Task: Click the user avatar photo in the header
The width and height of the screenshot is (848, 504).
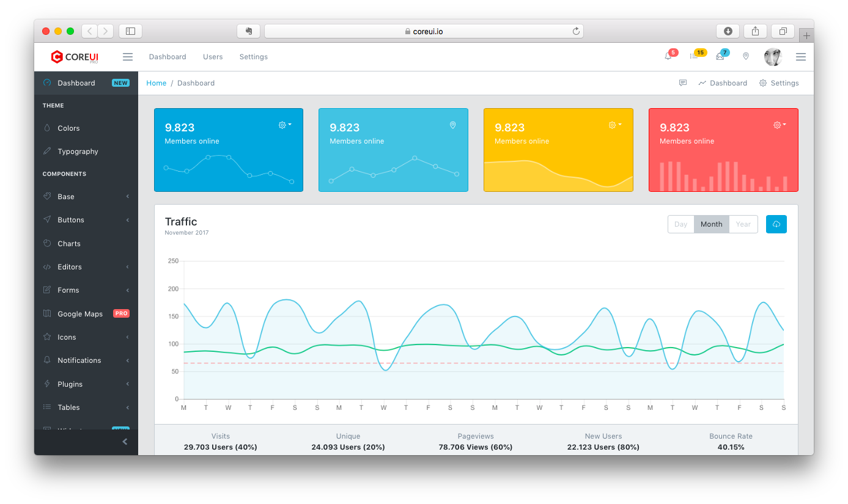Action: tap(773, 56)
